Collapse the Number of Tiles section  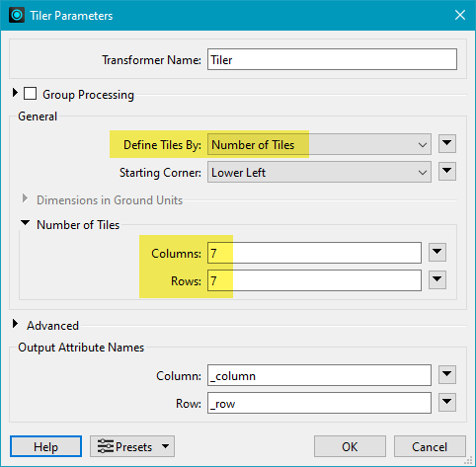click(x=25, y=223)
